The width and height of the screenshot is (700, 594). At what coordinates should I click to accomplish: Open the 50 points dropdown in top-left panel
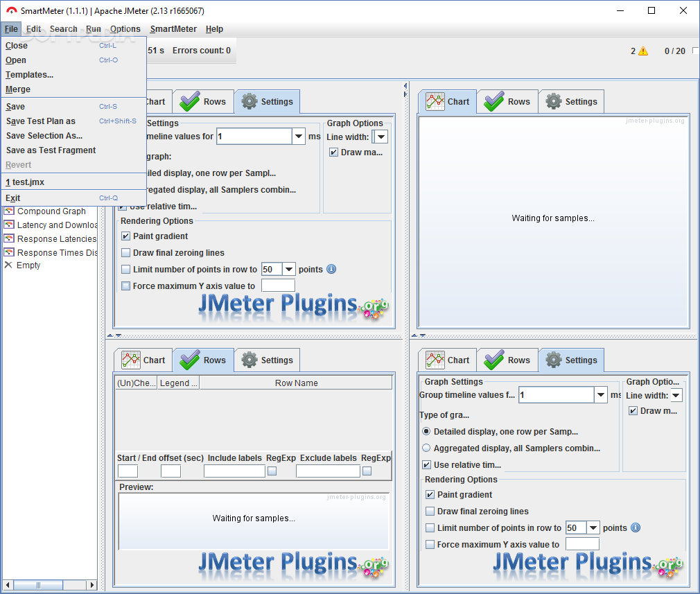(x=289, y=270)
